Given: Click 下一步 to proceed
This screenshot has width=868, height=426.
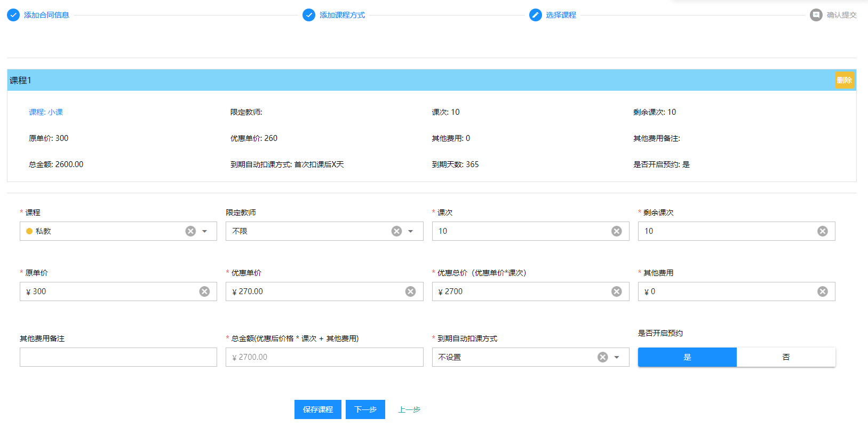Looking at the screenshot, I should 365,409.
